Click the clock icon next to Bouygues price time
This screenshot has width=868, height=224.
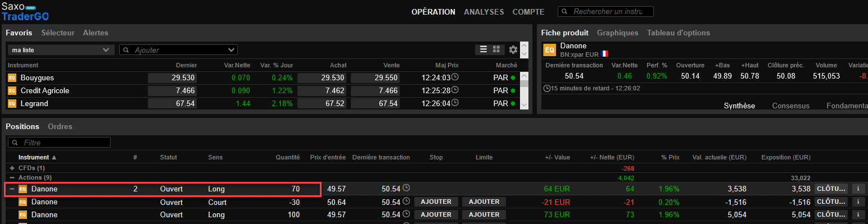point(455,77)
